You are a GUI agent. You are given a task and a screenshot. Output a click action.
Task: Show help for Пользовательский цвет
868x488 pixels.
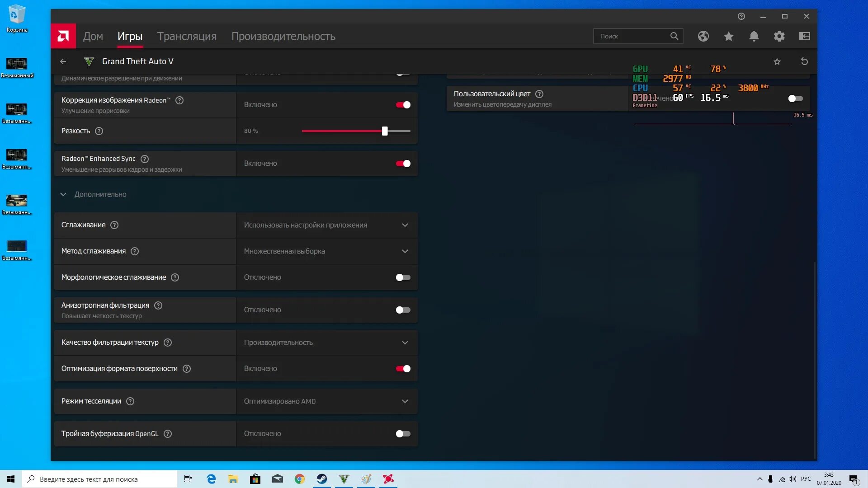(x=539, y=94)
